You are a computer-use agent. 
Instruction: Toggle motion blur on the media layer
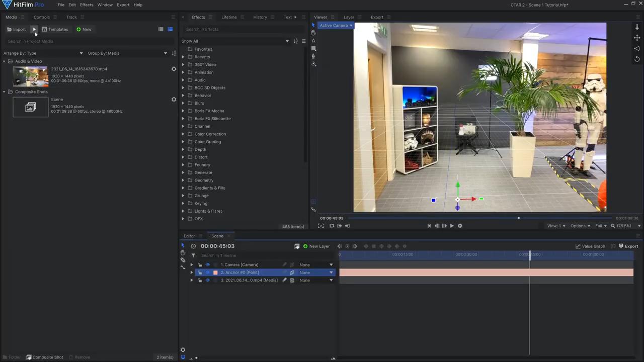(x=284, y=281)
